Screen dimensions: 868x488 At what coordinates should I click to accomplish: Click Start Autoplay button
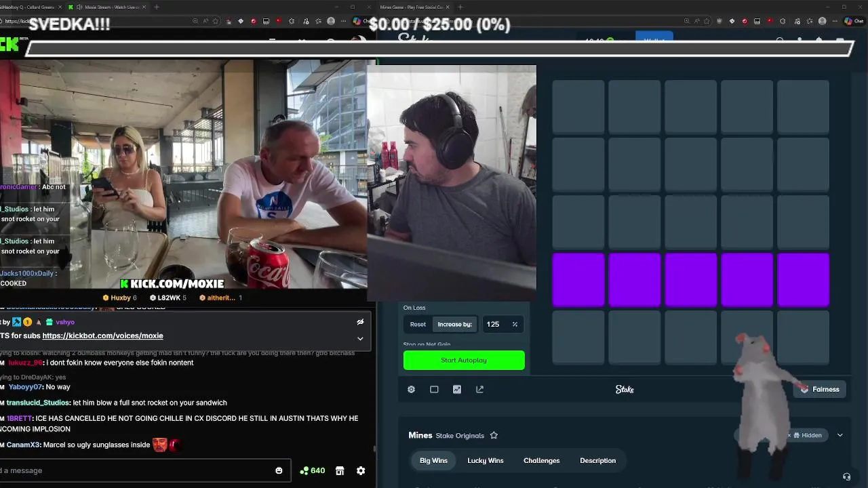coord(464,360)
